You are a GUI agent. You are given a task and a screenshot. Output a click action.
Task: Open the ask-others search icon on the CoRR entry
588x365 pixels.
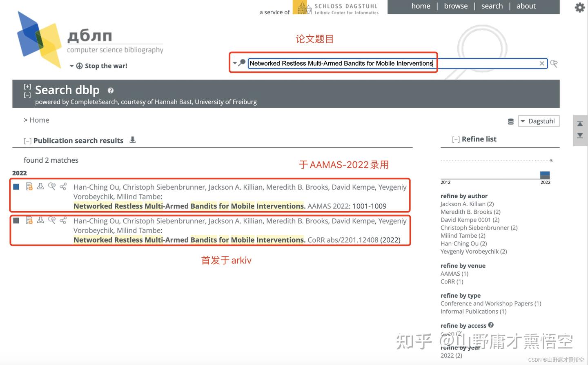(x=52, y=220)
